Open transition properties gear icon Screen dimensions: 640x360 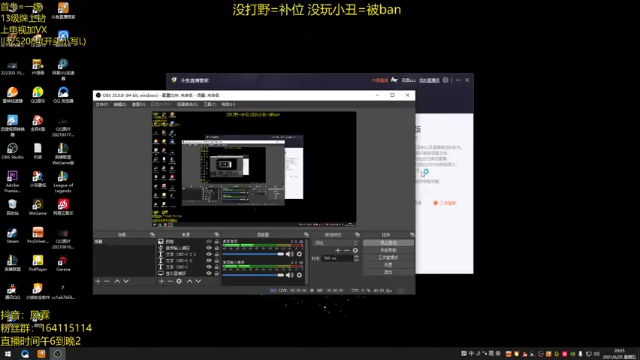(x=355, y=250)
